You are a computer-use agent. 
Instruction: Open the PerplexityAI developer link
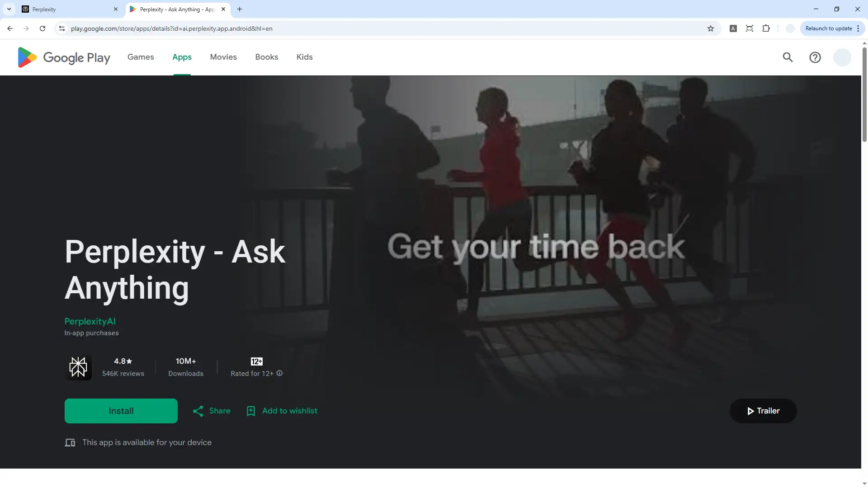coord(90,321)
